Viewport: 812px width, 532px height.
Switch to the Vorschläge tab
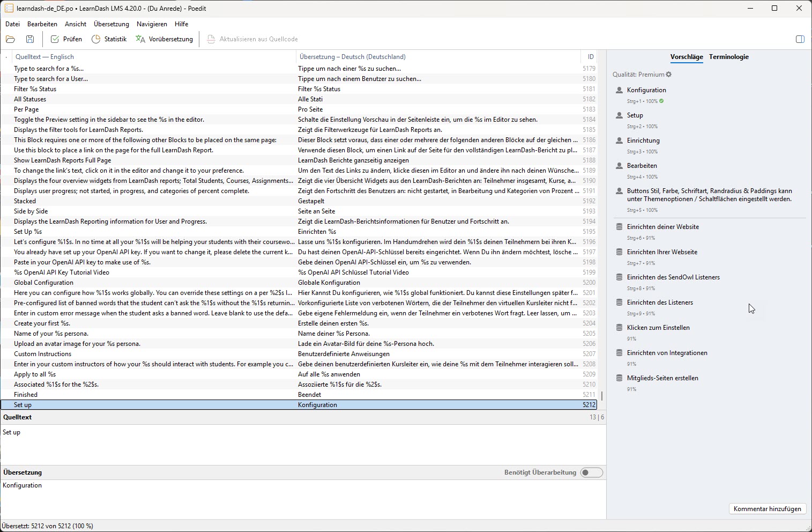click(687, 57)
